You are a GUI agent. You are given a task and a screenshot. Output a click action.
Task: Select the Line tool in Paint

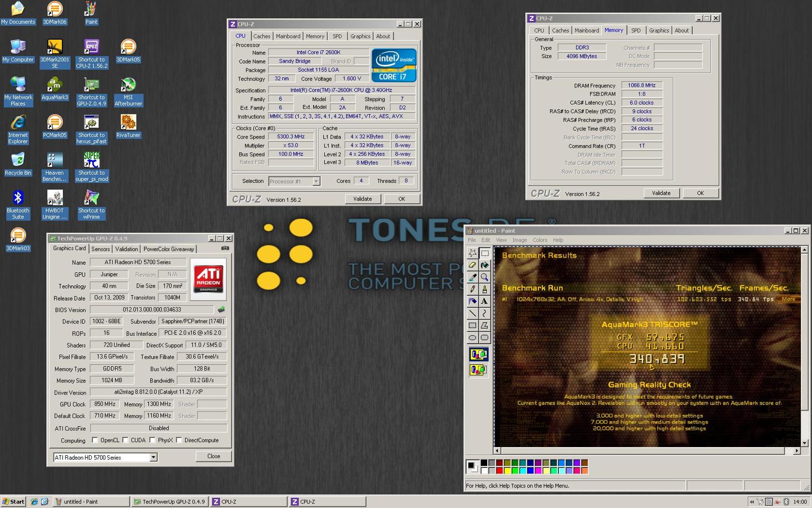pyautogui.click(x=472, y=313)
